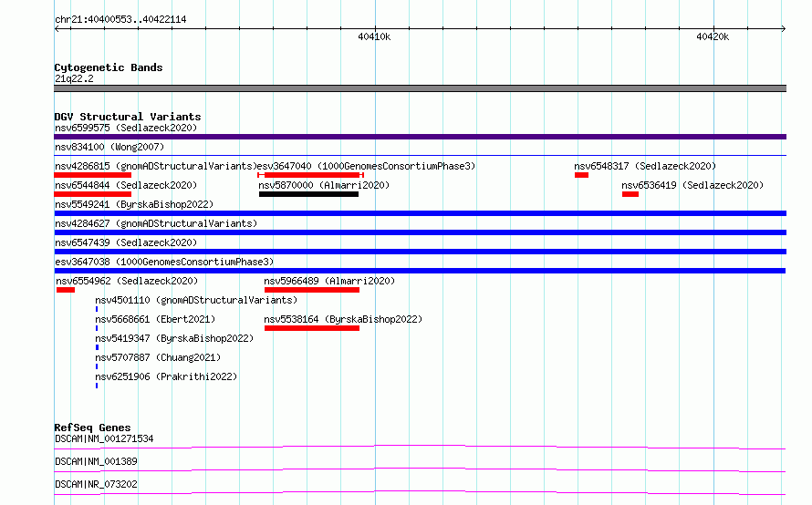
Task: Click the red nsv5966489 variant bar
Action: coord(312,290)
